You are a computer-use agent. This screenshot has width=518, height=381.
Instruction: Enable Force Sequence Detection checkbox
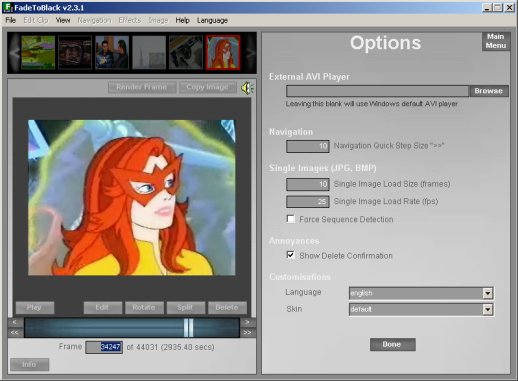[x=291, y=219]
